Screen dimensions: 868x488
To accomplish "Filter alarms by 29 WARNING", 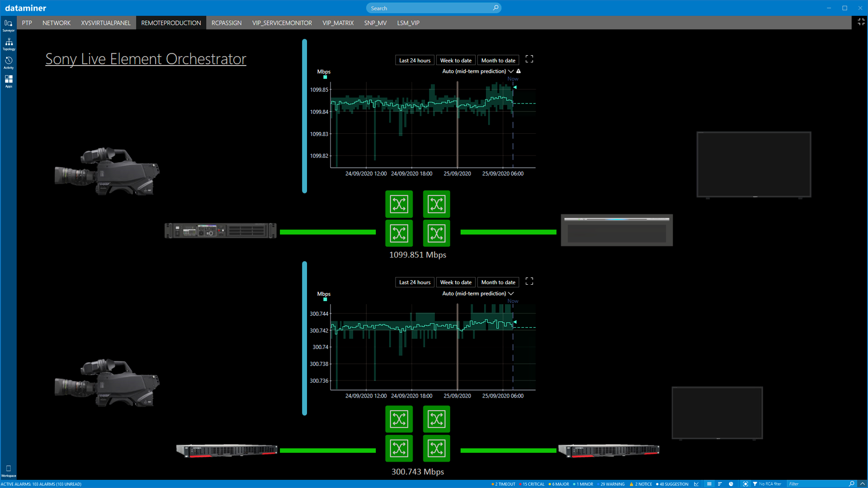I will tap(611, 484).
